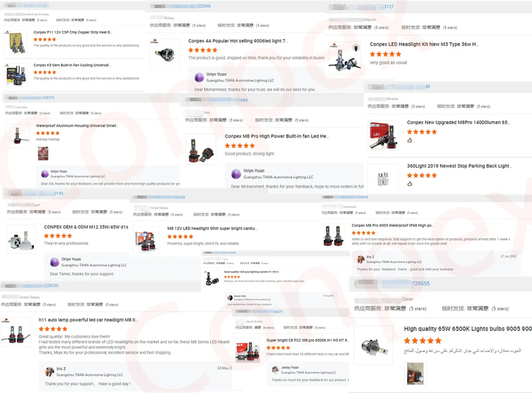Open Conpex LED Headlight Kit New M3 title

pos(424,44)
